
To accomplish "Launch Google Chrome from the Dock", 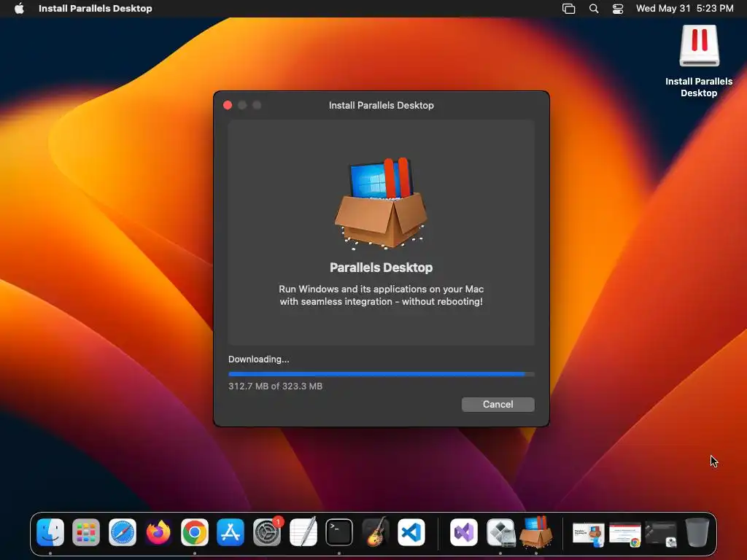I will click(194, 532).
